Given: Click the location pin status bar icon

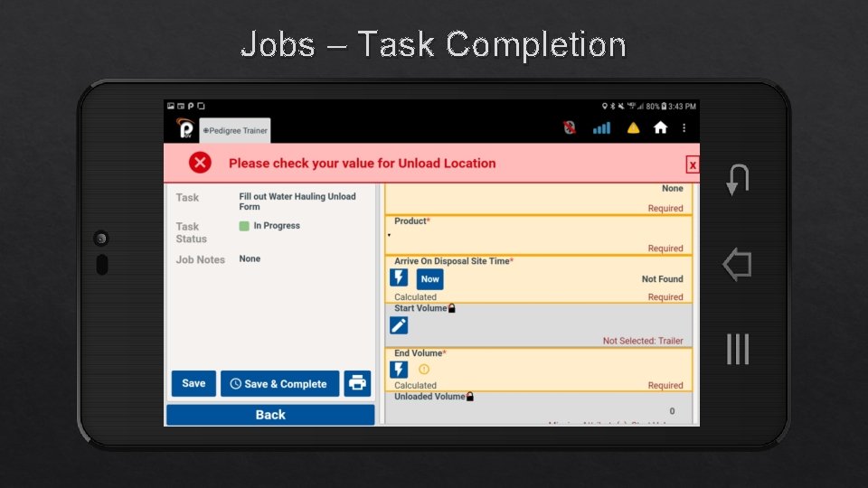Looking at the screenshot, I should (x=605, y=107).
